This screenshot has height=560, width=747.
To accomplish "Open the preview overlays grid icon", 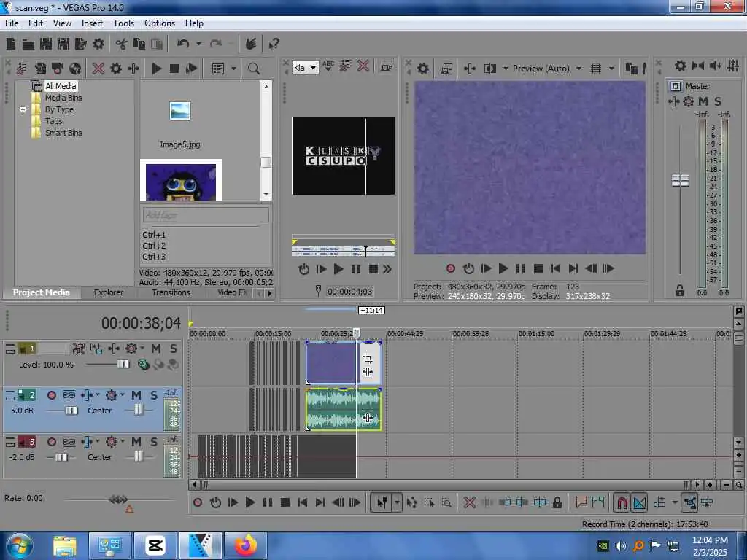I will [x=595, y=69].
